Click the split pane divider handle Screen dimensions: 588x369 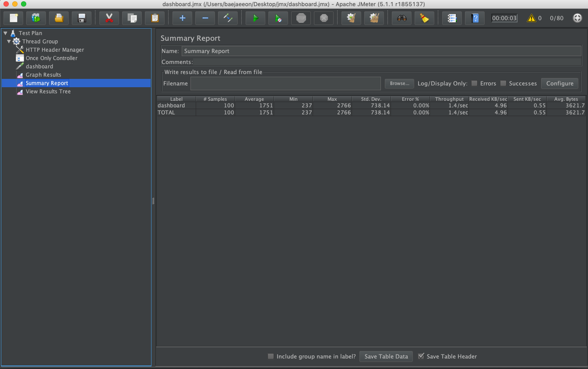153,201
